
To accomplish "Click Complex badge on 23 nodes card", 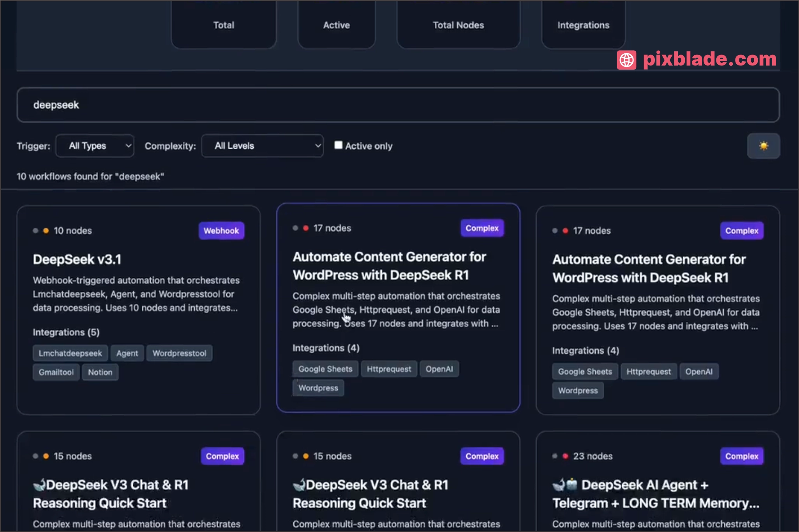I will click(x=742, y=456).
